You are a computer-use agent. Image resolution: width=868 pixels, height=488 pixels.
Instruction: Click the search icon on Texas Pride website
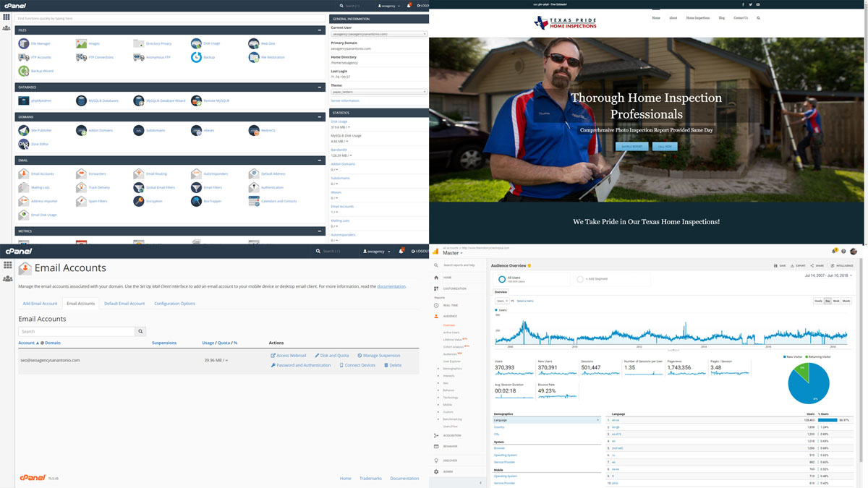pyautogui.click(x=758, y=18)
